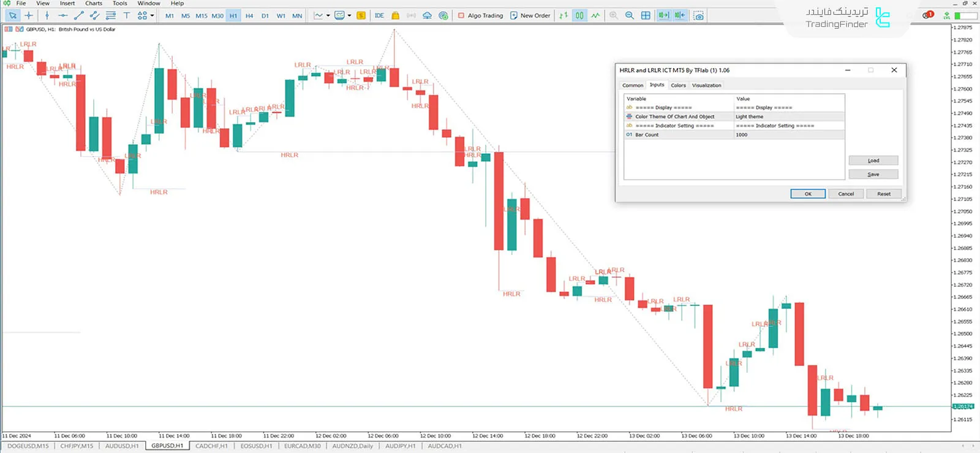This screenshot has width=980, height=453.
Task: Toggle Algo Trading on or off
Action: pos(480,15)
